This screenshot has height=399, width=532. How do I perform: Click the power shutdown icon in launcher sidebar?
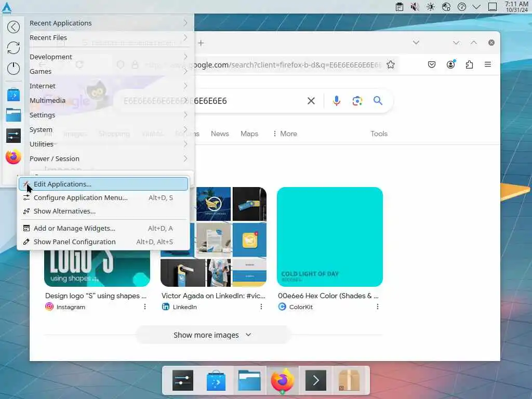(13, 69)
